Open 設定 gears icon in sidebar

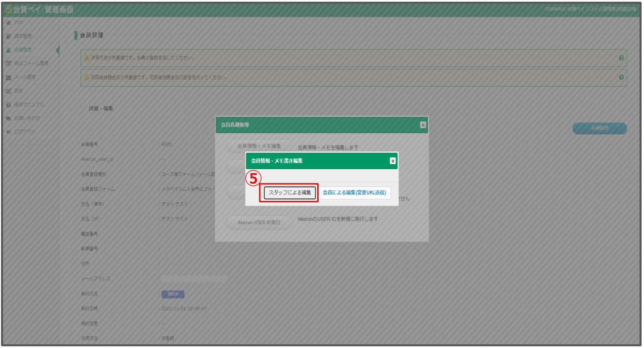click(9, 91)
